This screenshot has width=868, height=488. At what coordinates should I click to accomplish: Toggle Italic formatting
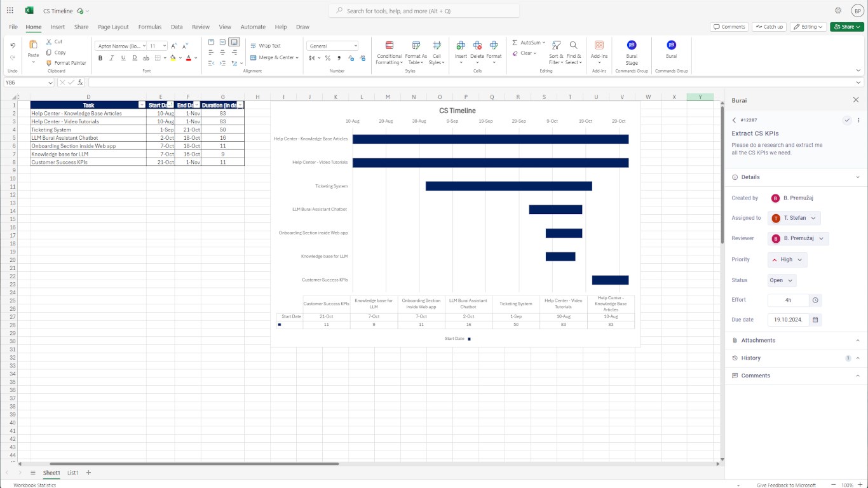pos(112,58)
